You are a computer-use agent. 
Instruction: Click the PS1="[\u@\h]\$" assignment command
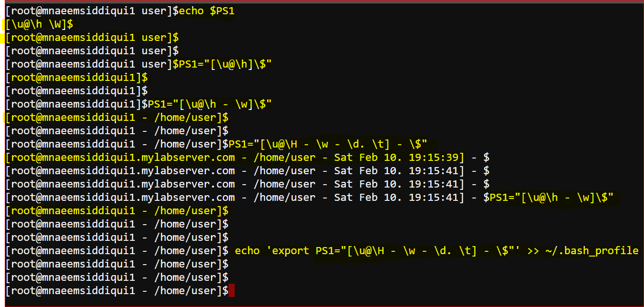click(225, 64)
